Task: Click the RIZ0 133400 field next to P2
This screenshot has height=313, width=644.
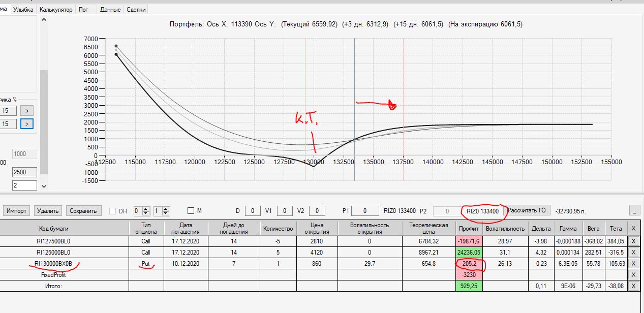Action: 482,210
